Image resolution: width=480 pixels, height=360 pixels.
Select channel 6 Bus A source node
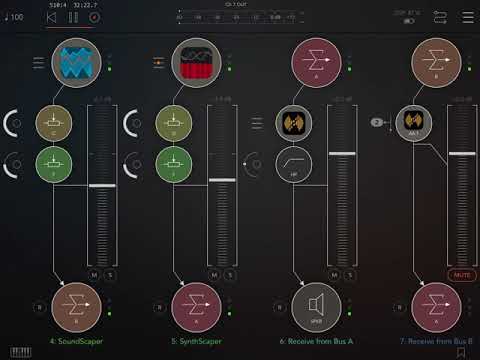(316, 63)
